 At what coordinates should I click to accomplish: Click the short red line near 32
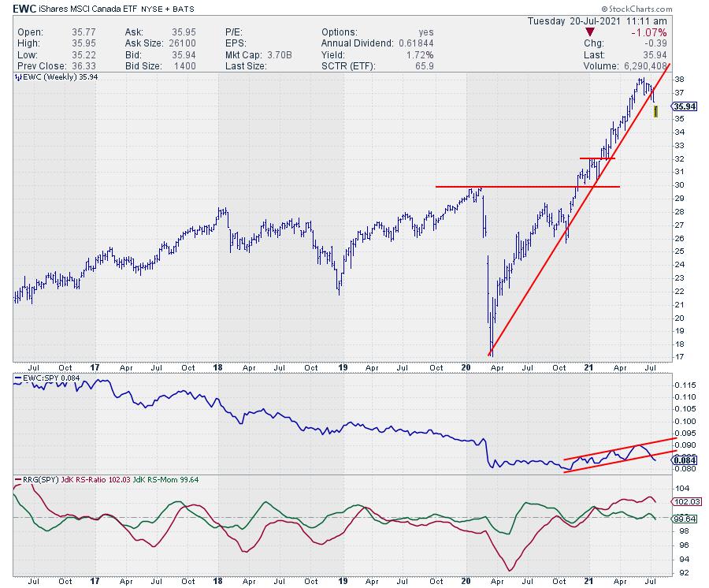pyautogui.click(x=597, y=158)
